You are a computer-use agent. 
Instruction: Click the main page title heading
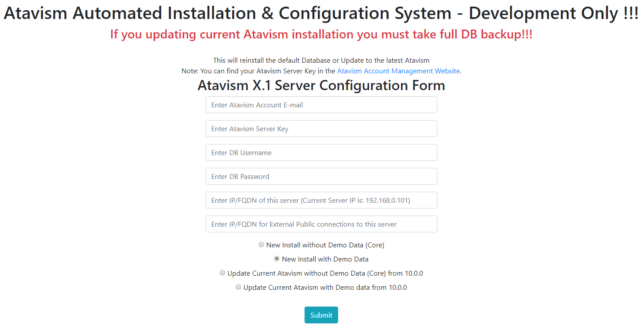321,14
